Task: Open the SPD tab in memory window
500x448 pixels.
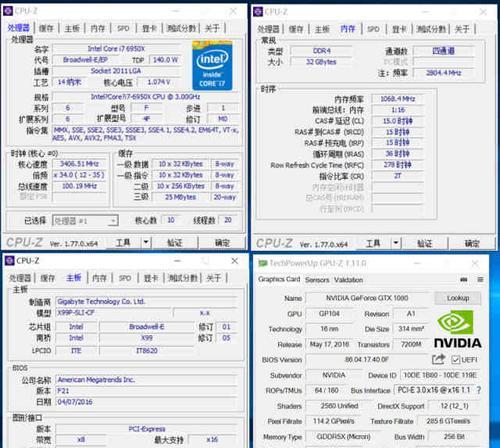Action: click(373, 29)
